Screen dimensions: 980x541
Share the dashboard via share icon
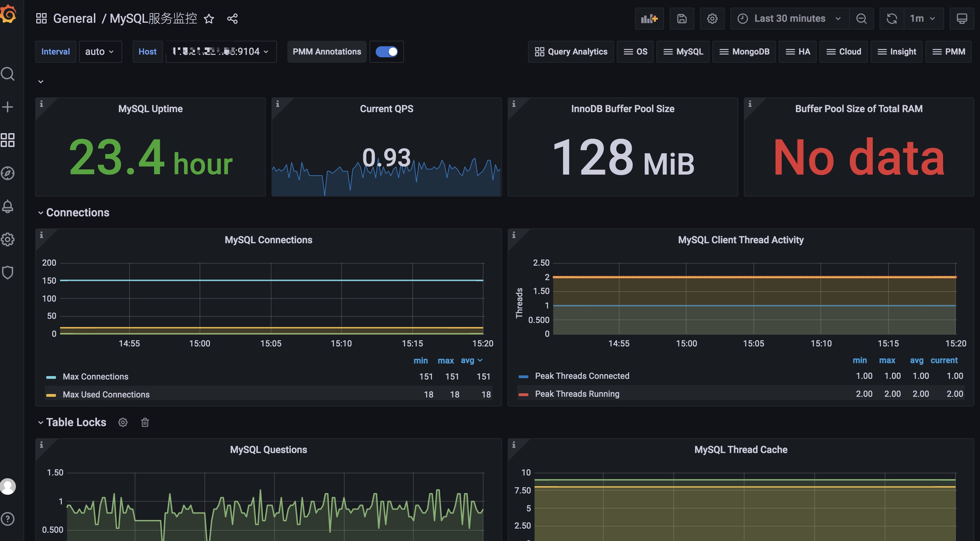pos(232,19)
